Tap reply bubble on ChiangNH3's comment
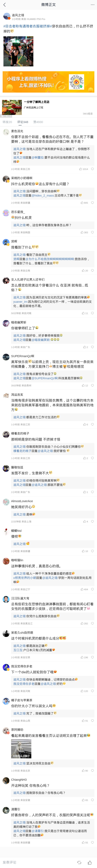This screenshot has height=868, width=97. [x=92, y=800]
